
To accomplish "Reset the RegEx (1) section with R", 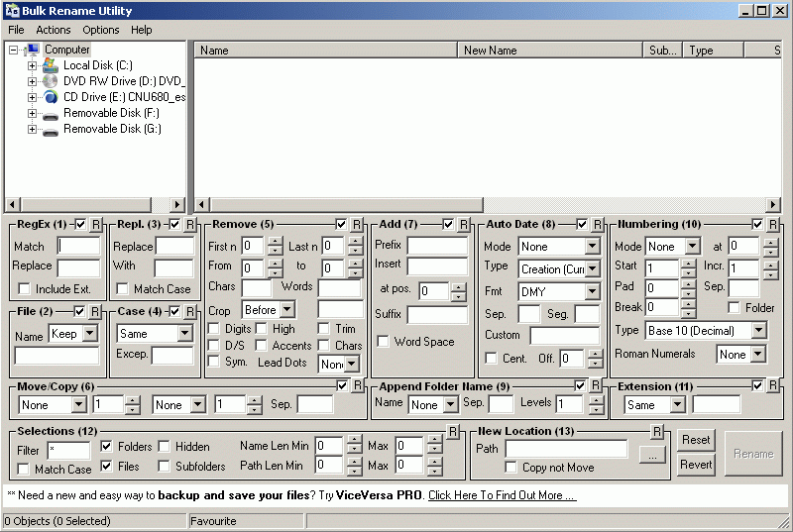I will click(x=96, y=225).
